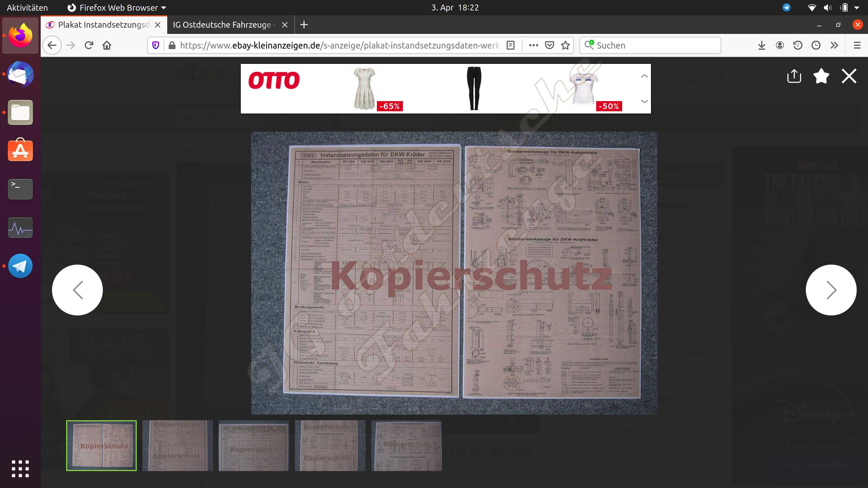Open the history toolbar icon

pos(798,45)
